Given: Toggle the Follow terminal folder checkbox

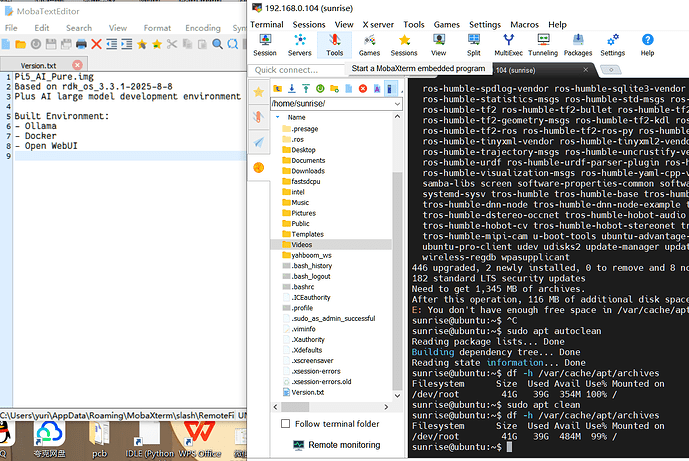Looking at the screenshot, I should [286, 424].
